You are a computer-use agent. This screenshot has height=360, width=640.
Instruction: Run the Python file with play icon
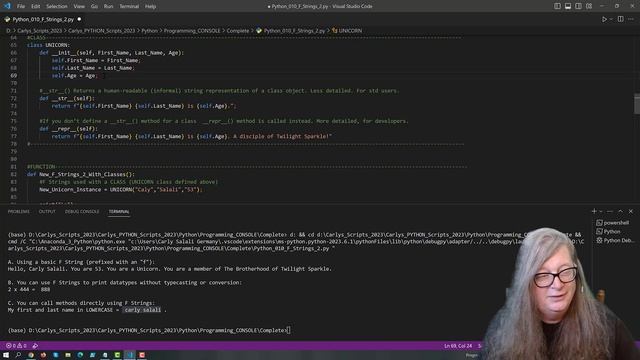click(604, 19)
